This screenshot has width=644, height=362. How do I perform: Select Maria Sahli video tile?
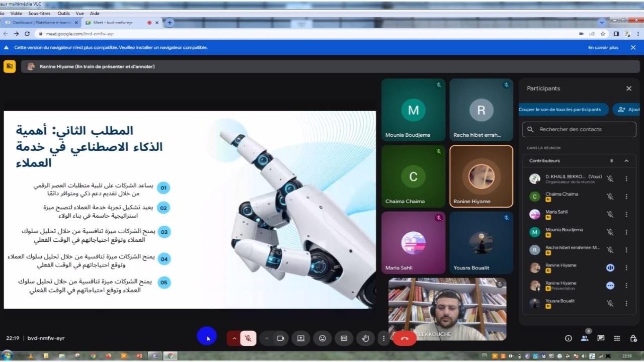click(x=413, y=242)
